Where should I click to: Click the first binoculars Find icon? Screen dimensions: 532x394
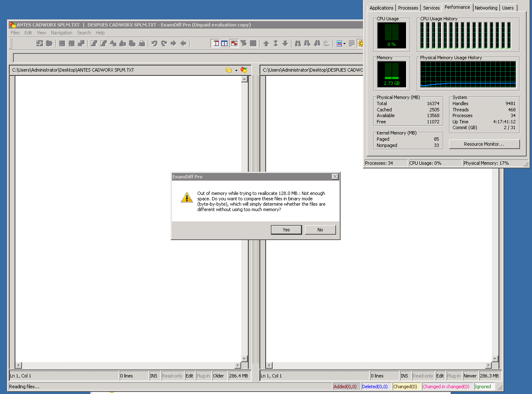(298, 43)
